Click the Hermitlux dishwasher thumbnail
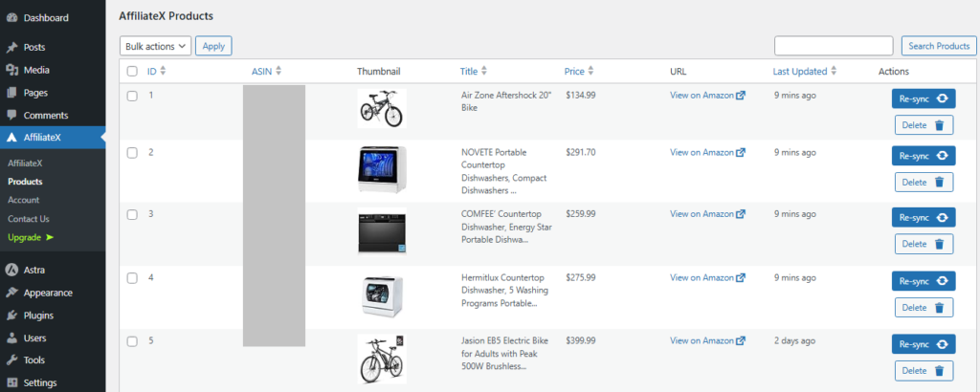The width and height of the screenshot is (980, 392). coord(382,294)
